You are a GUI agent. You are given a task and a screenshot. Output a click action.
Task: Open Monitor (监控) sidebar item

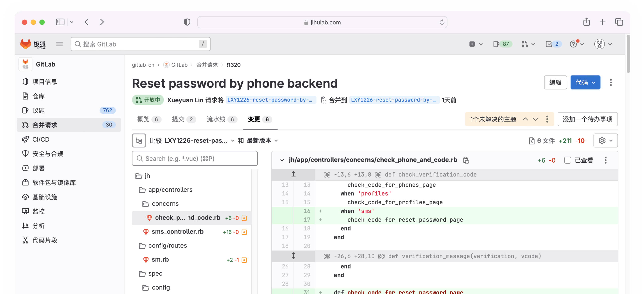68,211
